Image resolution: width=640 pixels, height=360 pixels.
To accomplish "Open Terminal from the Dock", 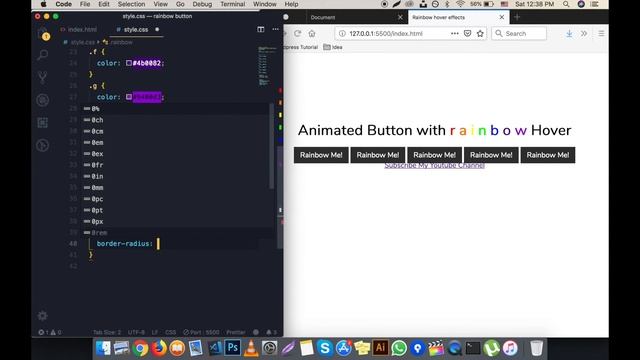I will pos(473,348).
